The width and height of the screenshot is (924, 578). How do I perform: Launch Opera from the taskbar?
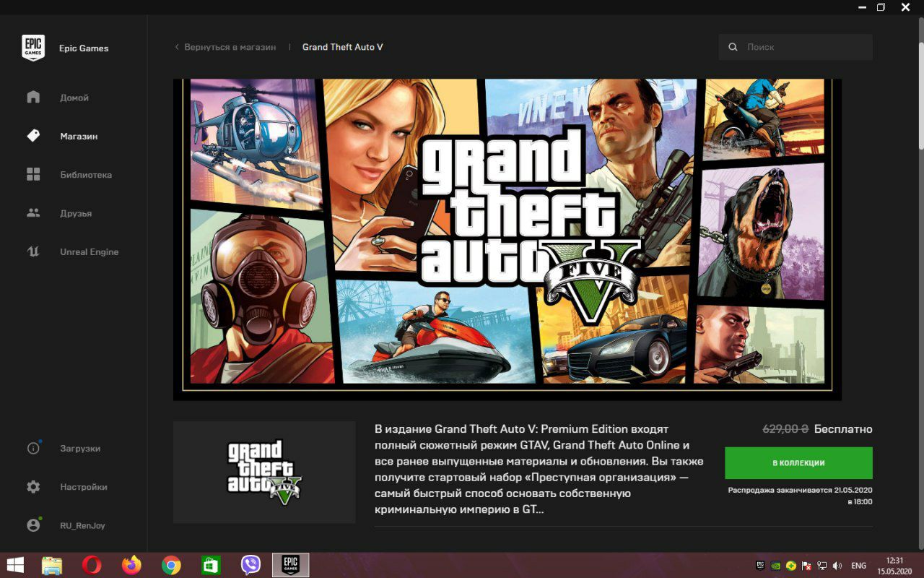point(92,565)
